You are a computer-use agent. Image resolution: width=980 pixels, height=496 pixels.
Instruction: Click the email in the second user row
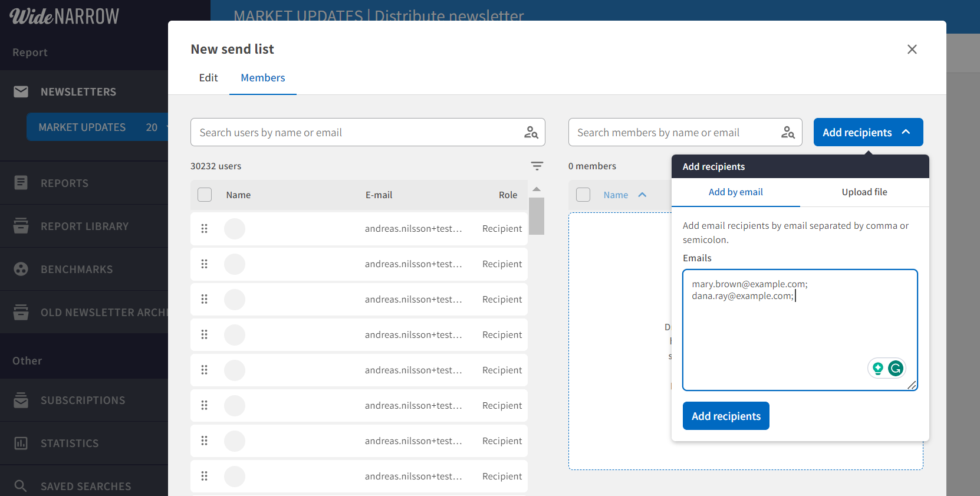click(x=413, y=264)
